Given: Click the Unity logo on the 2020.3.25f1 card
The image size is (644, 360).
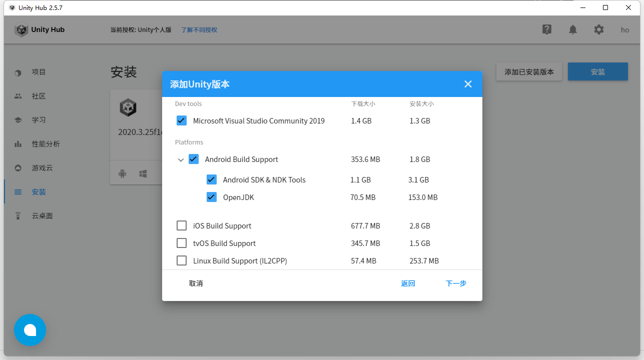Looking at the screenshot, I should [x=128, y=108].
